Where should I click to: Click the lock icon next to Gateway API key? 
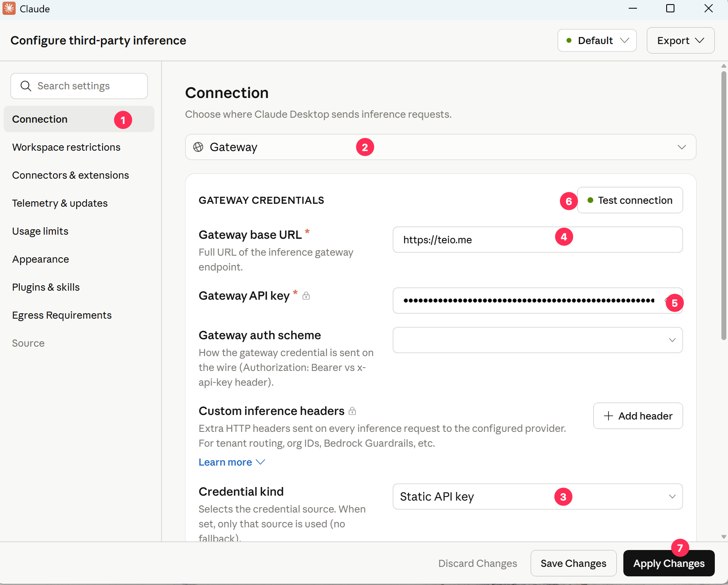coord(306,296)
